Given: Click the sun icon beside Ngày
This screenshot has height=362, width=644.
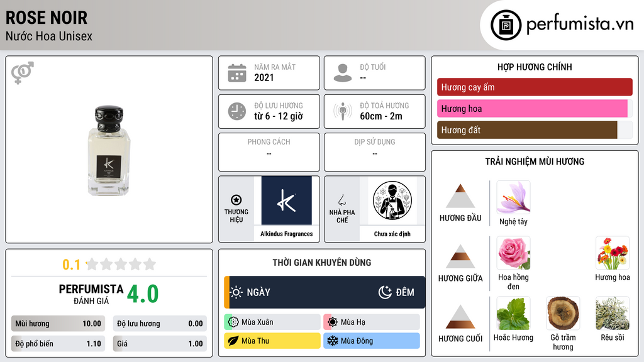Looking at the screenshot, I should click(x=236, y=292).
